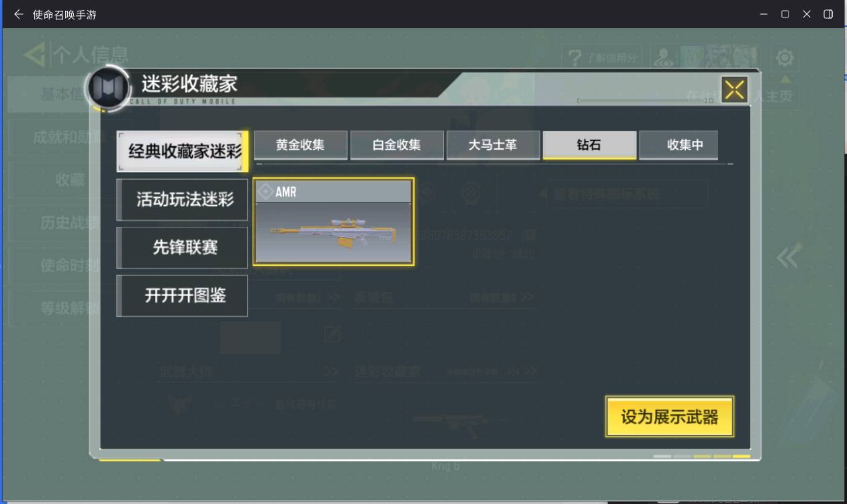847x504 pixels.
Task: Switch to the 黄金收集 tab
Action: (300, 145)
